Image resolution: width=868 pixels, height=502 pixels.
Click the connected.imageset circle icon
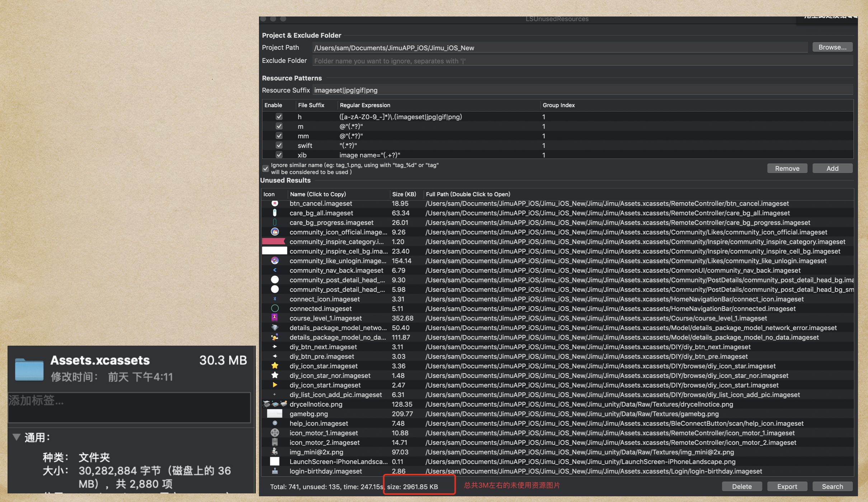pyautogui.click(x=275, y=308)
